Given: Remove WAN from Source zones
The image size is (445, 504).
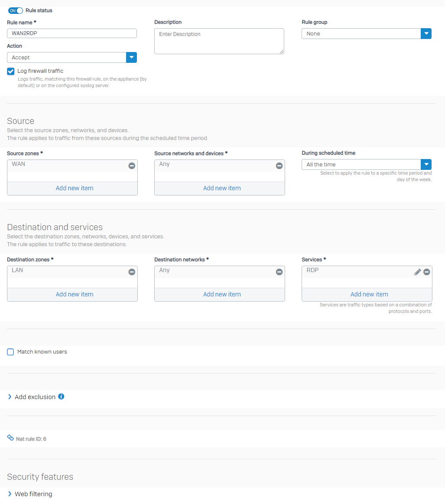Looking at the screenshot, I should (x=132, y=166).
